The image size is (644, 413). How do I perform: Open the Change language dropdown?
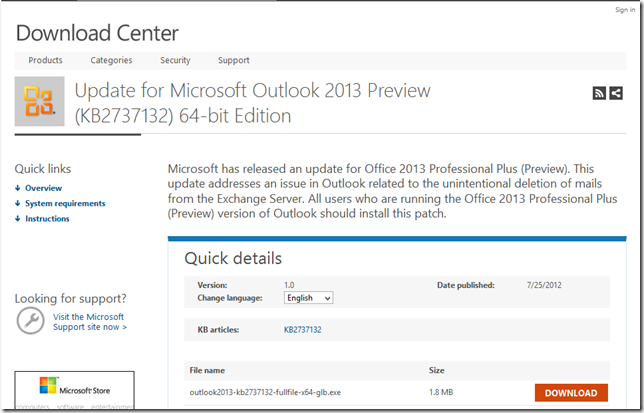point(308,298)
